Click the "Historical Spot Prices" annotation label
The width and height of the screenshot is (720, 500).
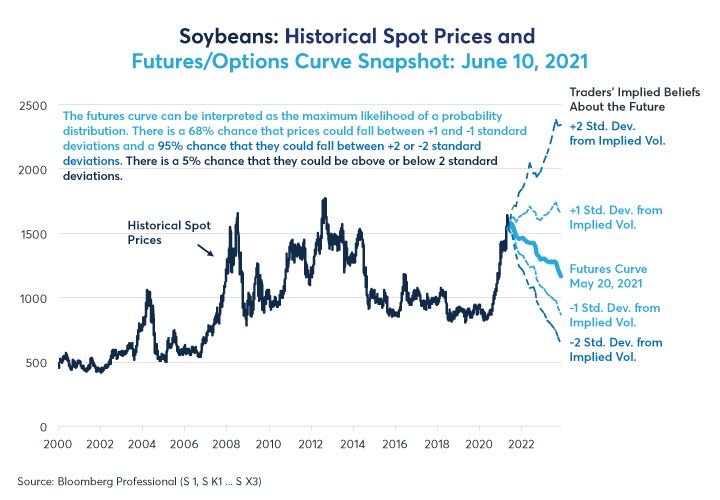[x=165, y=233]
